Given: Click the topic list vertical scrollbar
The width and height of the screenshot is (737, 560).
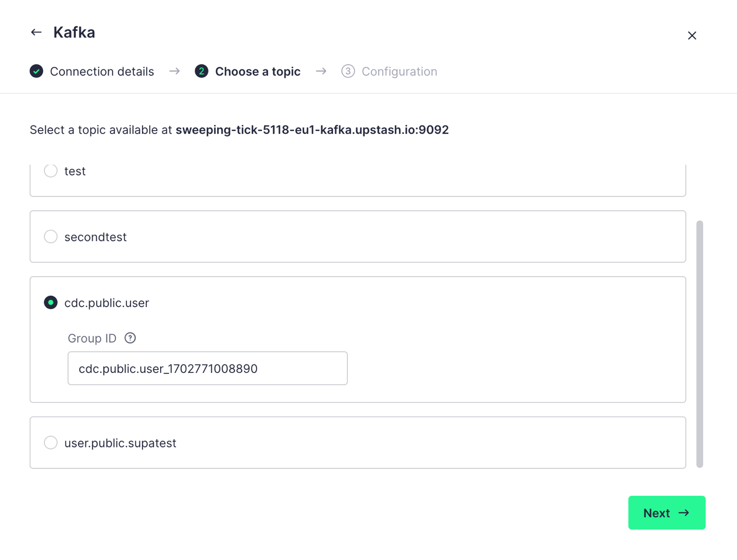Looking at the screenshot, I should point(699,344).
